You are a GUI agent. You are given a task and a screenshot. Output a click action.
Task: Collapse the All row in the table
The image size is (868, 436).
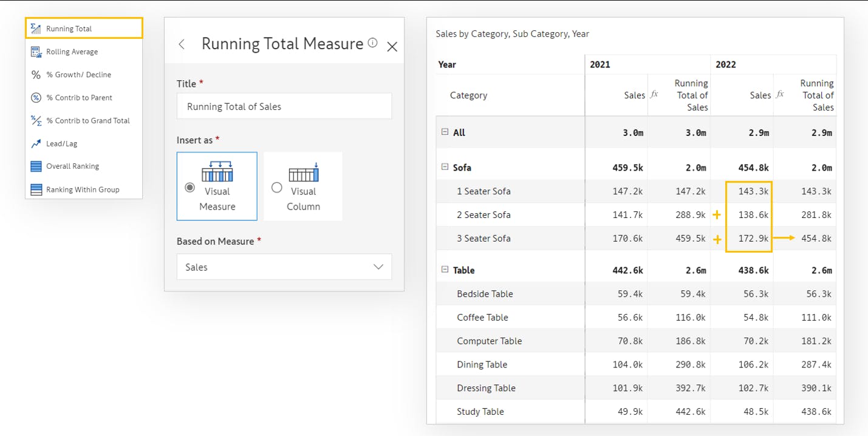(445, 132)
